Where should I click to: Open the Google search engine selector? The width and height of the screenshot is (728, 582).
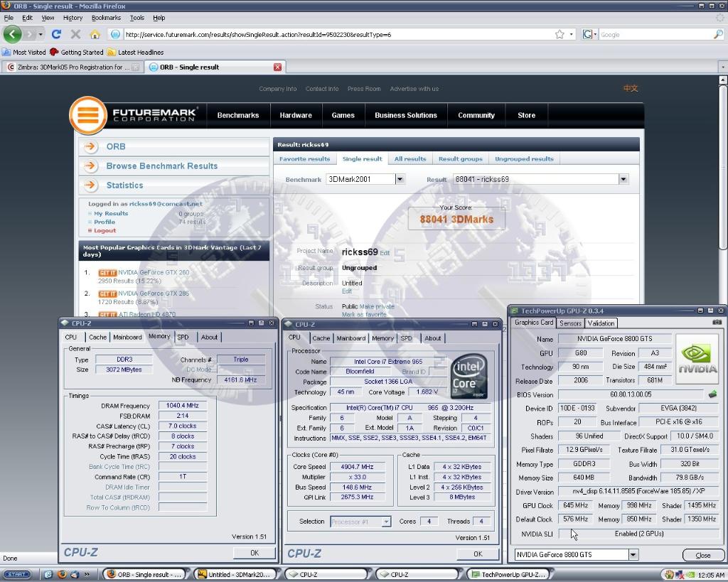tap(589, 34)
